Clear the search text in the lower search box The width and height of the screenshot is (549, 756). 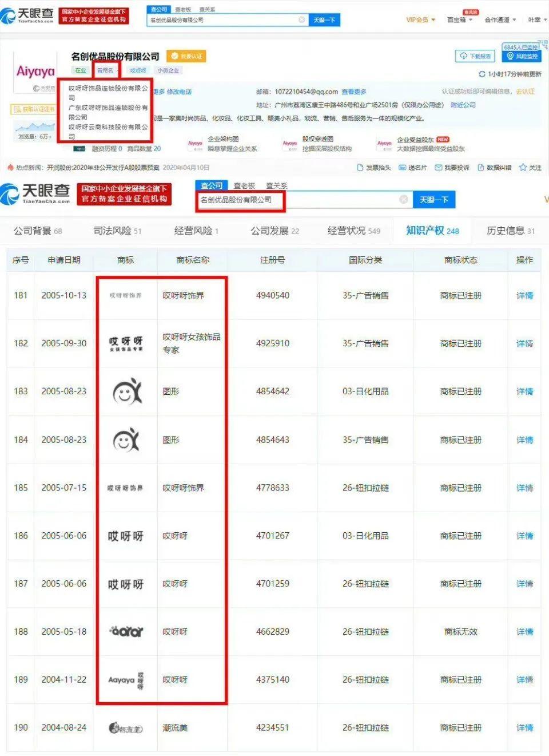[x=404, y=199]
